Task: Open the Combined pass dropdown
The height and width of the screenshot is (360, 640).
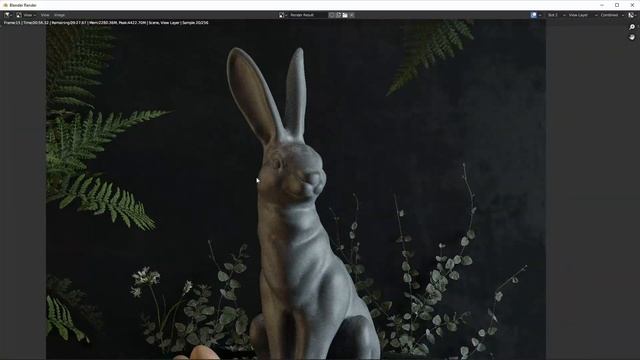Action: (612, 15)
